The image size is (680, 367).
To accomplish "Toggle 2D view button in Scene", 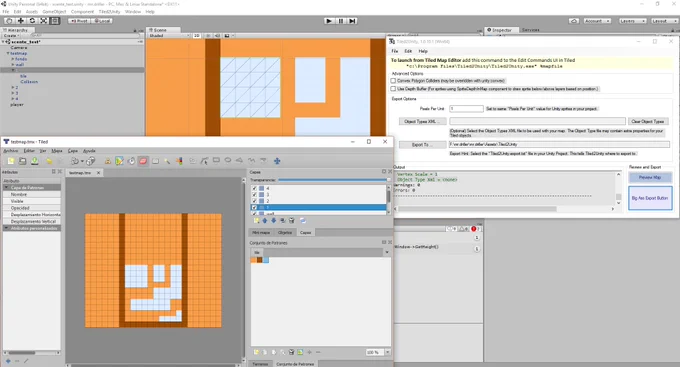I will click(x=196, y=36).
